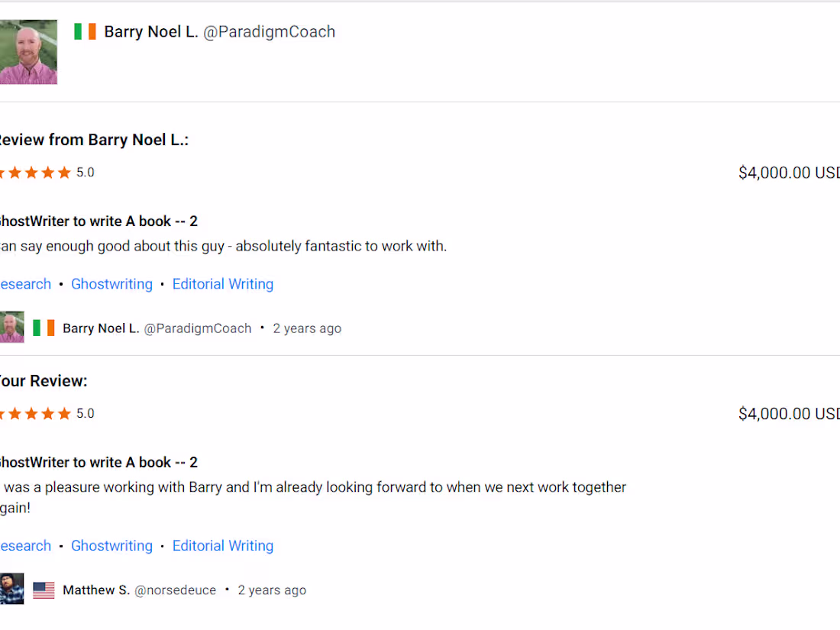
Task: Open second 'GhostWriter to write A book -- 2' title
Action: [x=99, y=462]
